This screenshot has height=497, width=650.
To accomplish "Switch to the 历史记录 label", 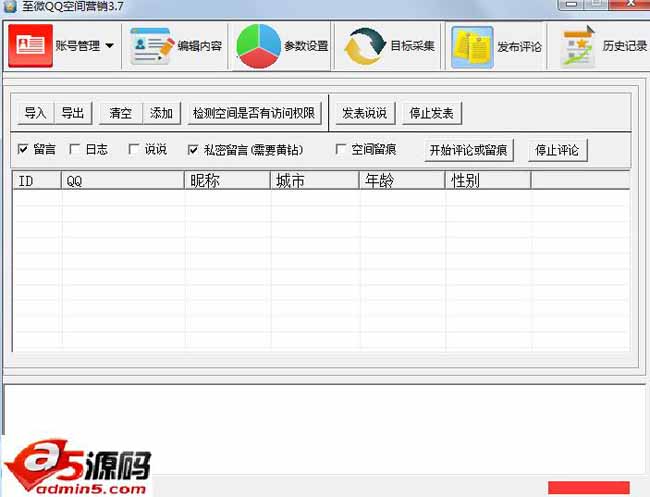I will pos(624,46).
